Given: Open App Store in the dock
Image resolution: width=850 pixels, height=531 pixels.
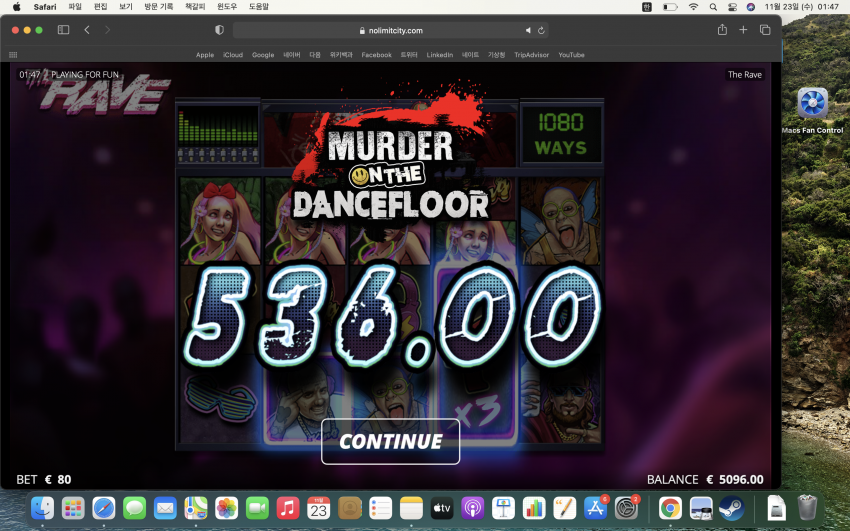Looking at the screenshot, I should tap(595, 508).
